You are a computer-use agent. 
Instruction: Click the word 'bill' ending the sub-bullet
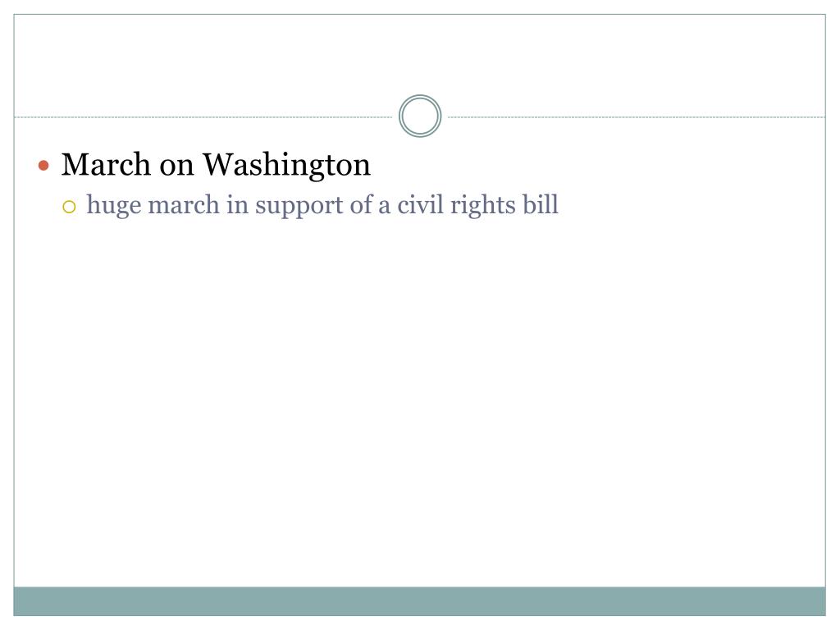(541, 204)
